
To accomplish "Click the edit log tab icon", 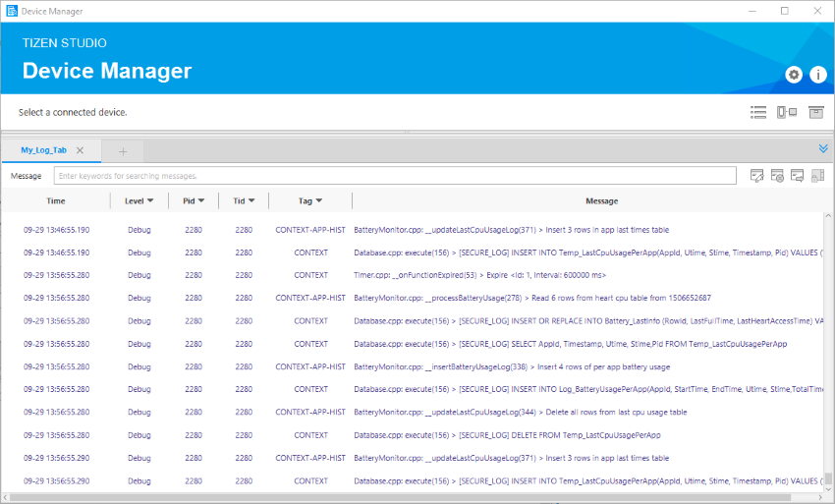I will (x=757, y=176).
